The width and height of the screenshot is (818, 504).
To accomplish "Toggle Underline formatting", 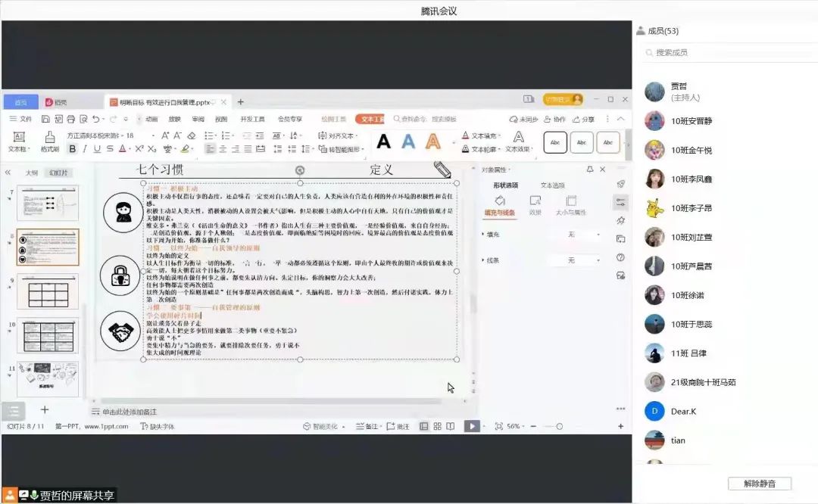I will (x=98, y=149).
